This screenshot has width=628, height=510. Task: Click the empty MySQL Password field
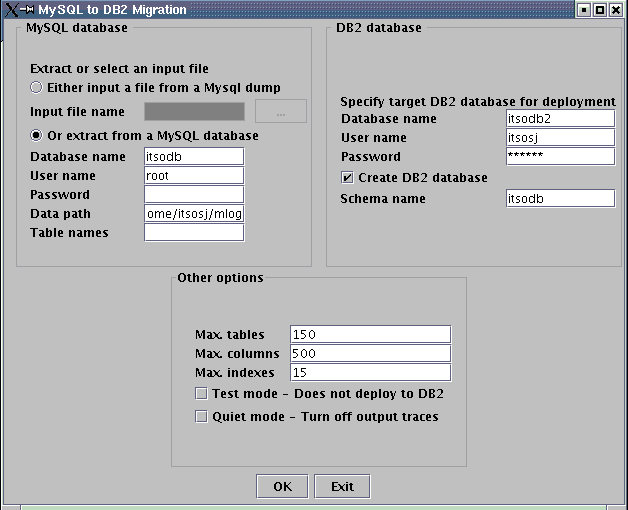tap(194, 194)
